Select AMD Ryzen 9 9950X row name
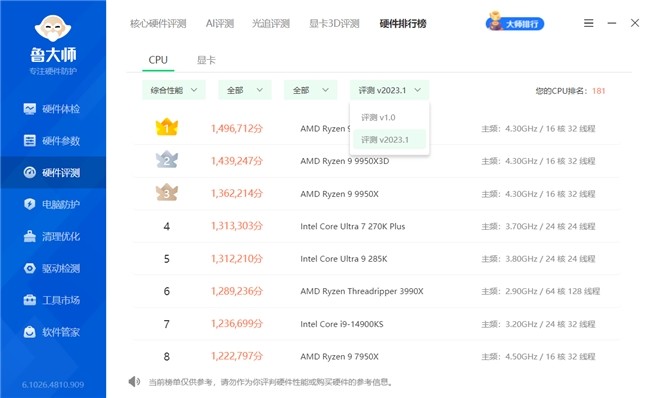The width and height of the screenshot is (650, 398). click(340, 194)
